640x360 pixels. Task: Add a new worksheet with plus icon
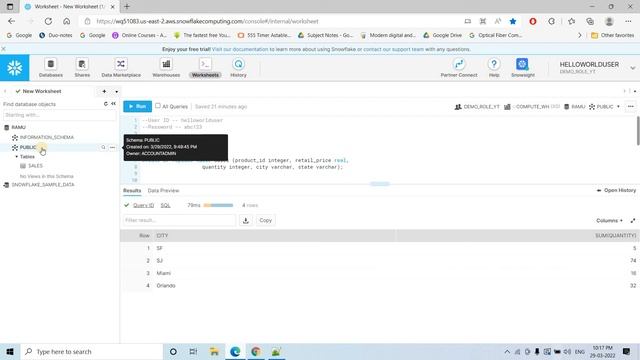point(104,91)
